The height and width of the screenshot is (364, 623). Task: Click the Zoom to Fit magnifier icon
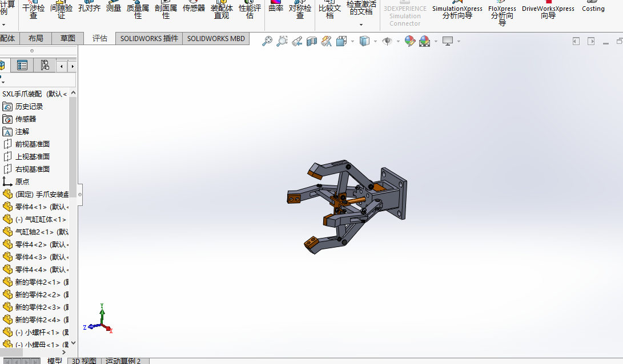(x=267, y=41)
